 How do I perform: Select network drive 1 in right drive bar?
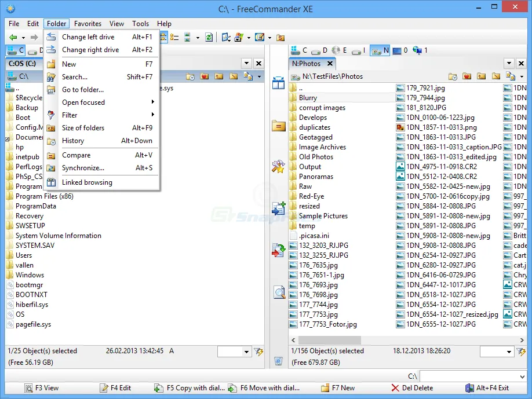420,50
